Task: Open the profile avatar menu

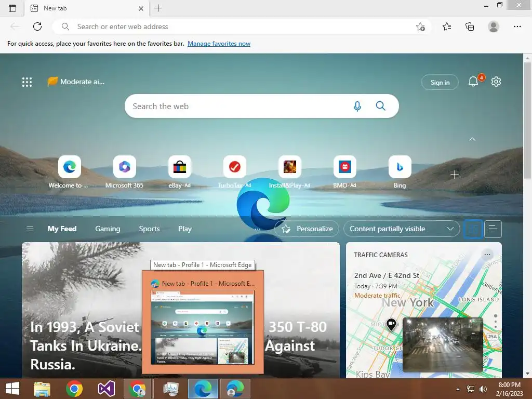Action: (x=494, y=26)
